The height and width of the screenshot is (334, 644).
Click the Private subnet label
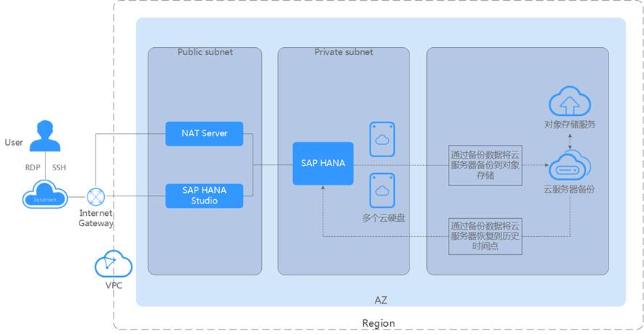point(344,52)
